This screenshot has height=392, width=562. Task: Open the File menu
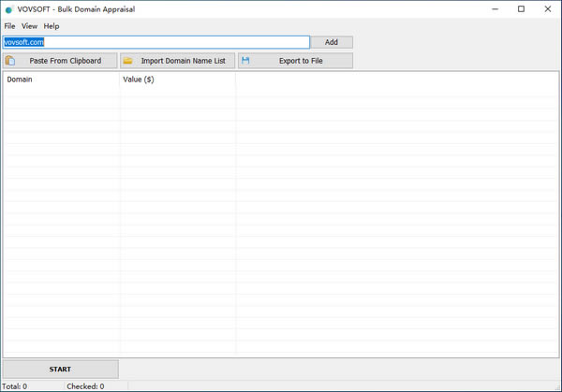[9, 26]
